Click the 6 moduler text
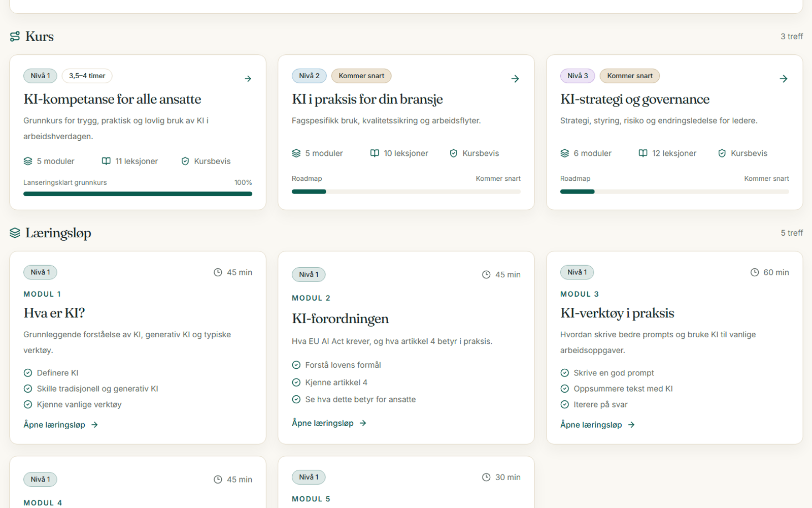 [592, 153]
